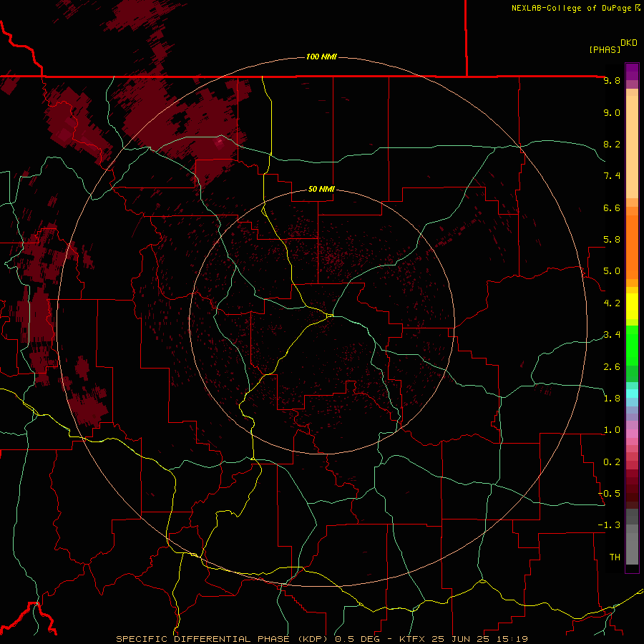644x644 pixels.
Task: Pick the cyan color bar segment
Action: tap(632, 394)
